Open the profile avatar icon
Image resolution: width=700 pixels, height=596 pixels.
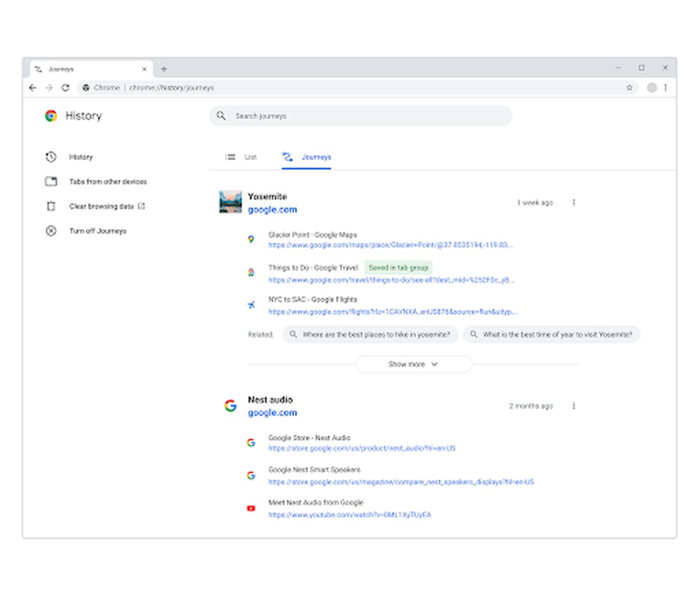pyautogui.click(x=651, y=88)
